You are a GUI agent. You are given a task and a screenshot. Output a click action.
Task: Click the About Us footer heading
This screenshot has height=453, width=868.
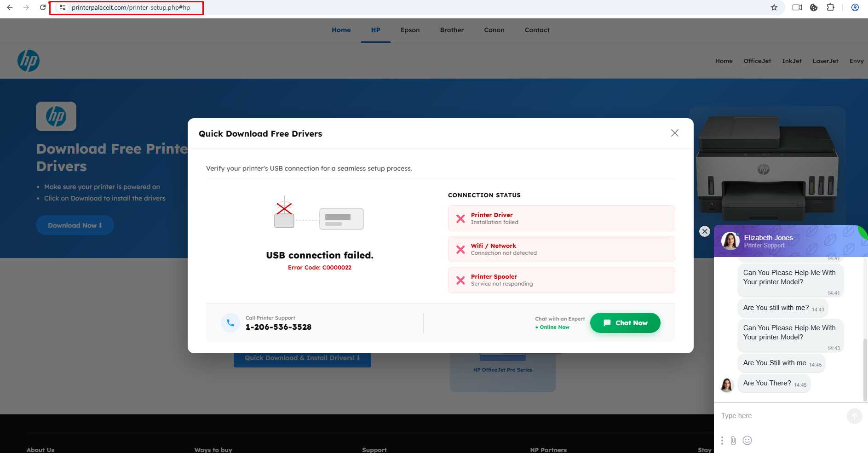[x=40, y=450]
